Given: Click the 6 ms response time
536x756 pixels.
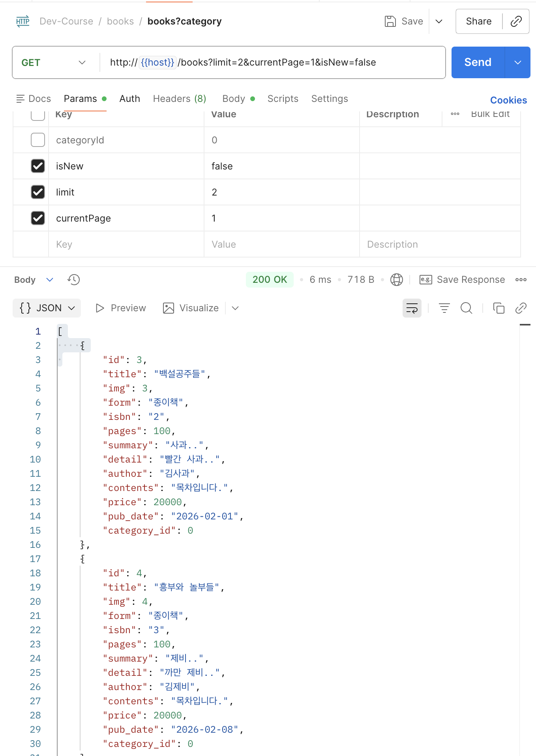Looking at the screenshot, I should (x=320, y=280).
